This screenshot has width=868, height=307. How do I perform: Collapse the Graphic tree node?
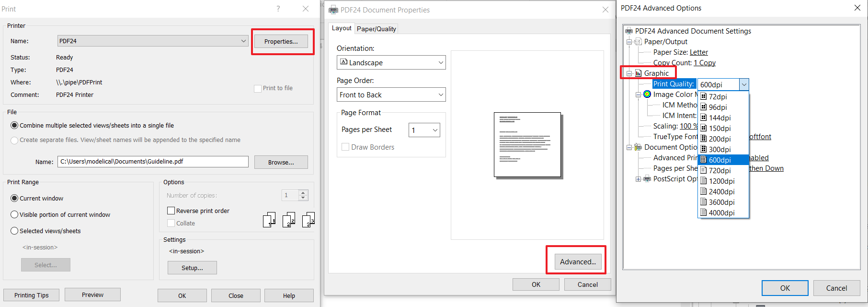pyautogui.click(x=629, y=73)
